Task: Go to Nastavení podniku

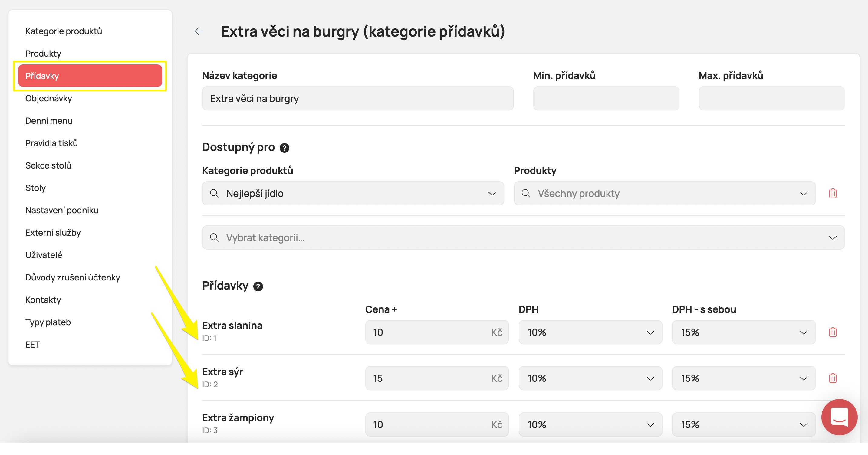Action: (x=62, y=210)
